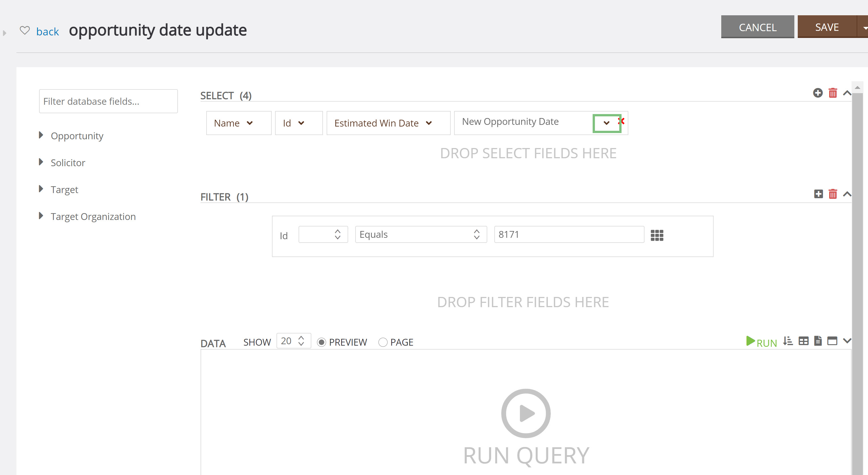
Task: Expand the Target Organization tree node
Action: 41,216
